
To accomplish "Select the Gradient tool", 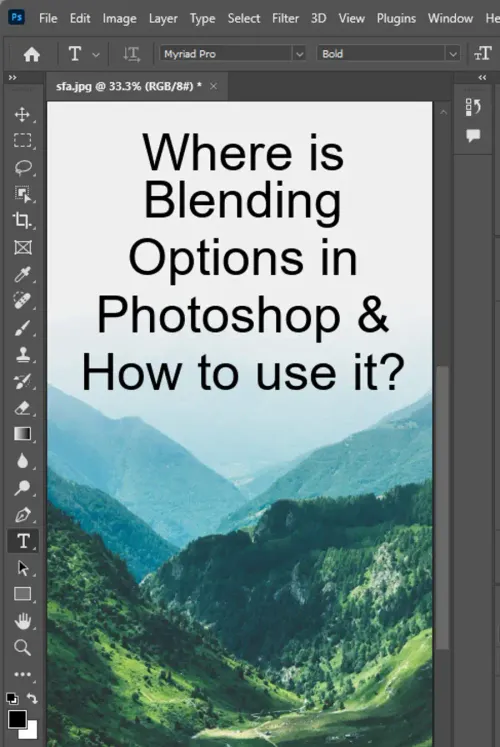I will (22, 434).
